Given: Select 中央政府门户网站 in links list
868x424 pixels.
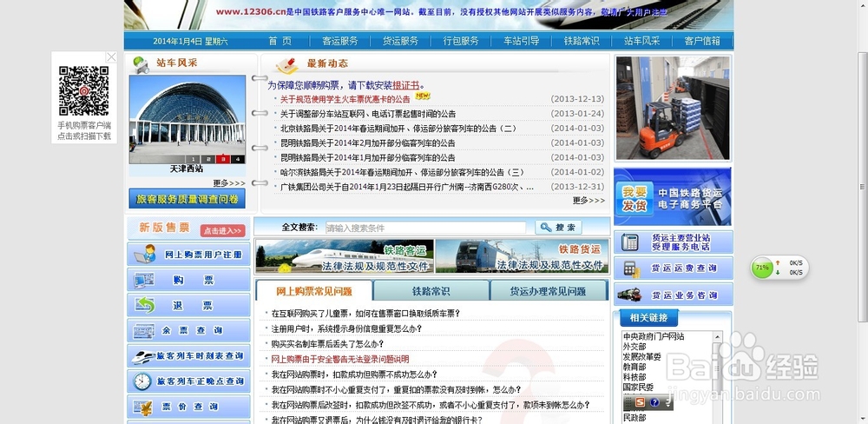Looking at the screenshot, I should [654, 336].
